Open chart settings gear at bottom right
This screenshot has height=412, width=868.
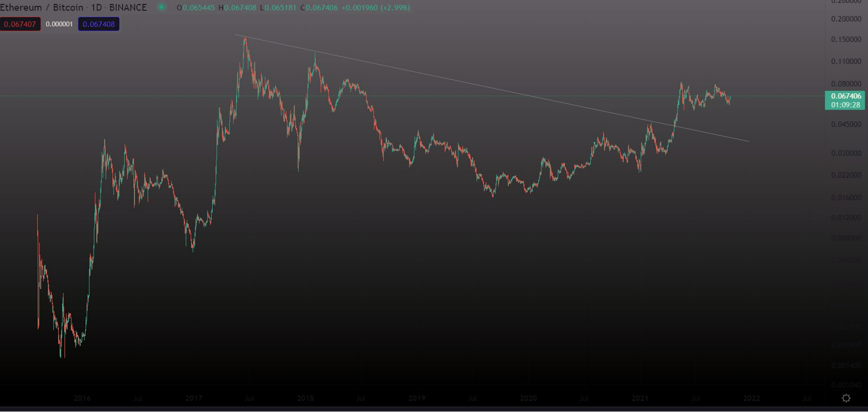click(x=846, y=398)
